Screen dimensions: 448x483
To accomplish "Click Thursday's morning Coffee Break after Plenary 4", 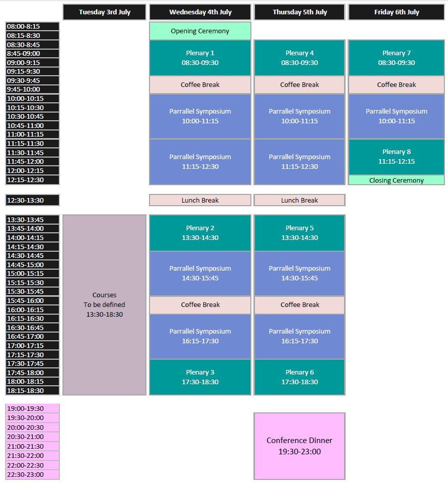I will [x=300, y=85].
